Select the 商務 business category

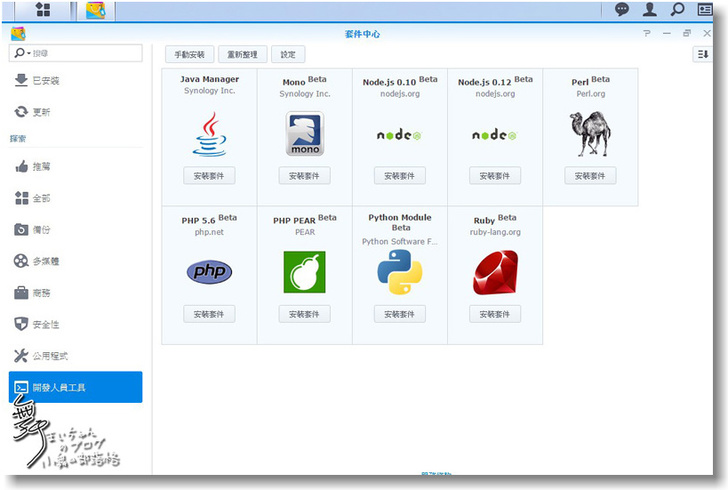(76, 293)
